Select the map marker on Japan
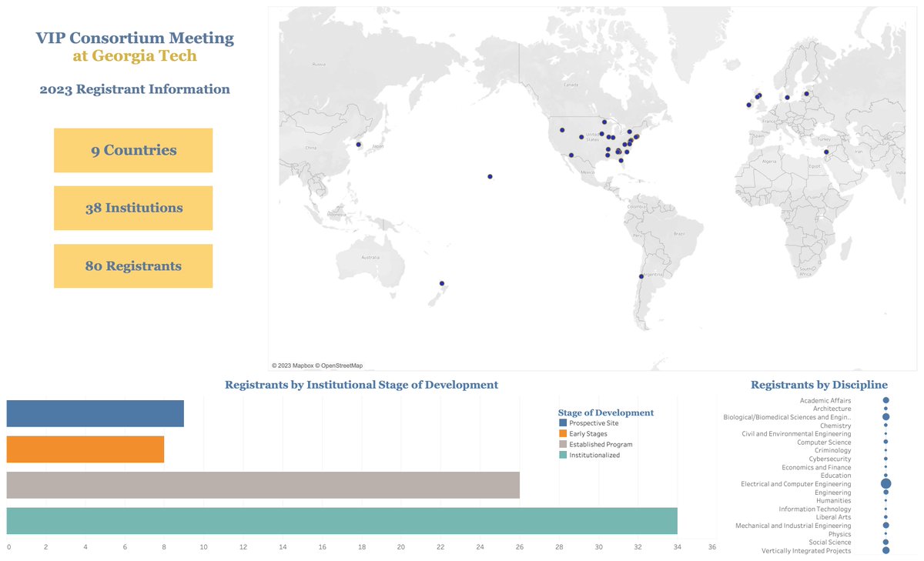 tap(357, 143)
